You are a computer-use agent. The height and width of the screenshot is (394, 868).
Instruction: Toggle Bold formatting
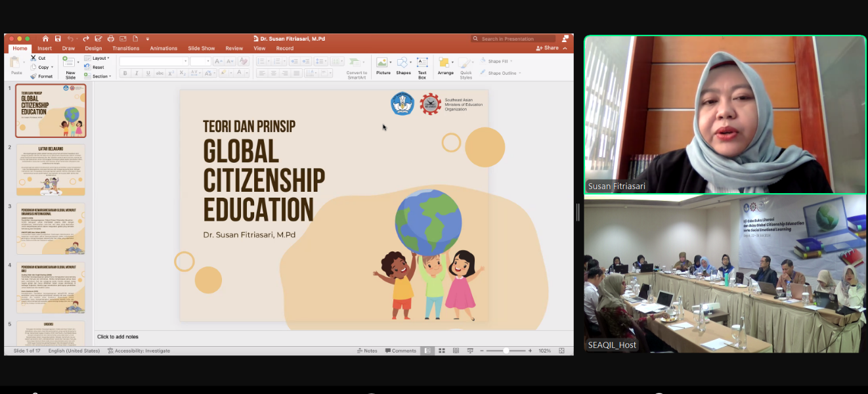(x=125, y=73)
